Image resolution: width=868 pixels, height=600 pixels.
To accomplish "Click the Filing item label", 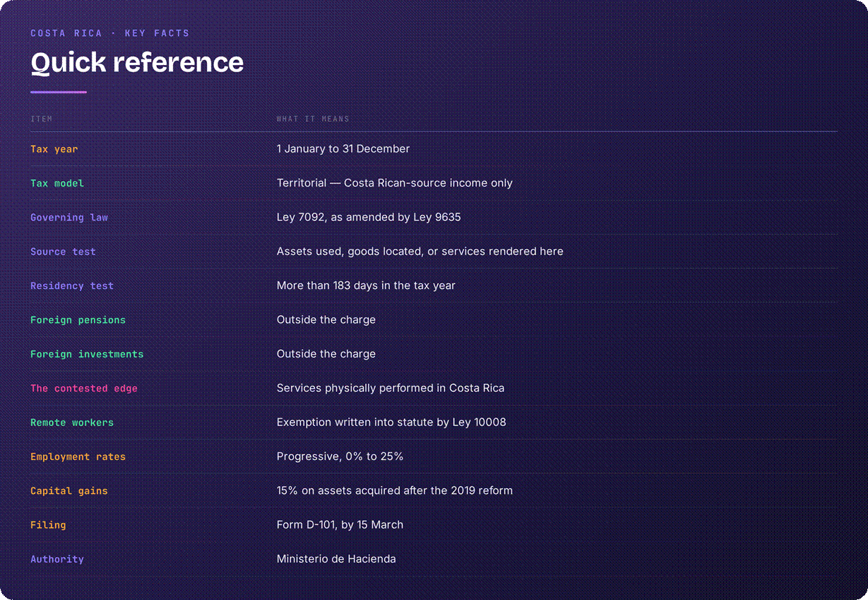I will [48, 525].
